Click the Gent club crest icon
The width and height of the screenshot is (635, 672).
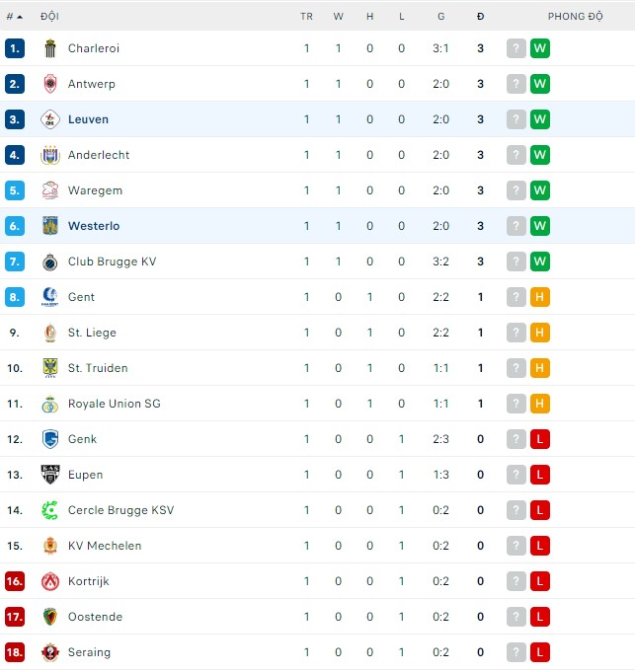coord(50,297)
